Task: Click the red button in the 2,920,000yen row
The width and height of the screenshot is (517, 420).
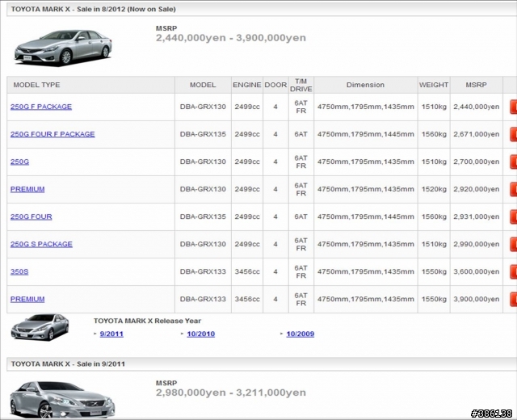Action: 513,189
